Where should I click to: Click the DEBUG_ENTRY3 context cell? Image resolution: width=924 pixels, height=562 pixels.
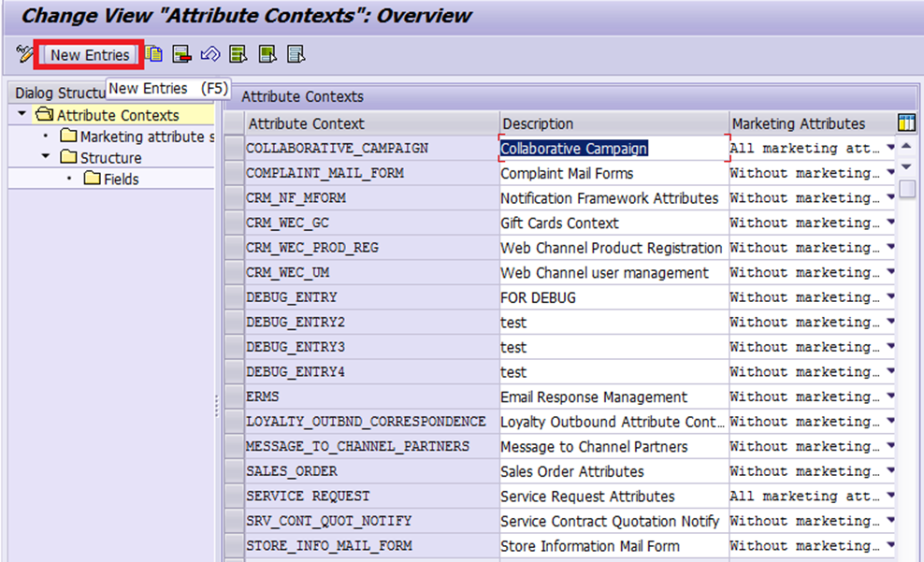(x=372, y=347)
